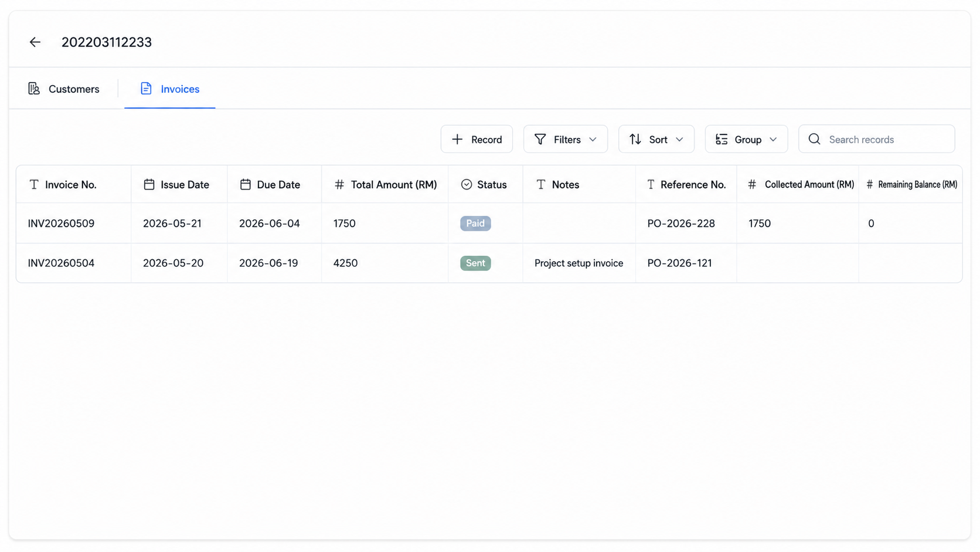The image size is (980, 552).
Task: Click the funnel Filters icon
Action: coord(540,139)
